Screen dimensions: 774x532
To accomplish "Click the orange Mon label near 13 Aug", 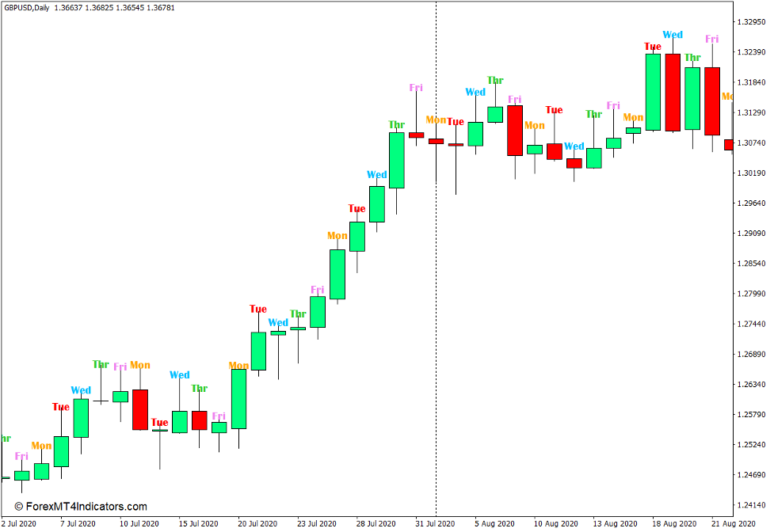I will click(634, 116).
